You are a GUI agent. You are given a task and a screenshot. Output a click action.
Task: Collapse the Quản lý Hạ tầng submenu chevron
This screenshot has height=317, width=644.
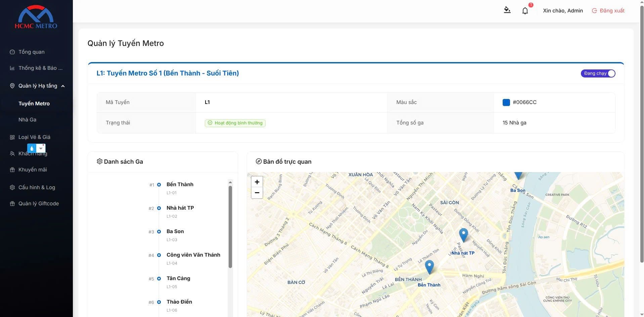click(x=63, y=86)
